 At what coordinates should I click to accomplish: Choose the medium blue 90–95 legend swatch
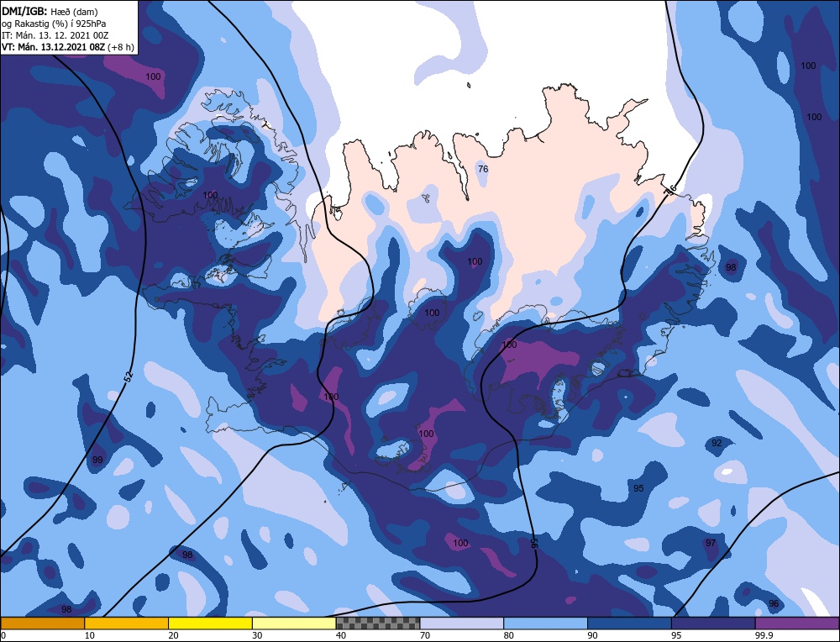(629, 623)
